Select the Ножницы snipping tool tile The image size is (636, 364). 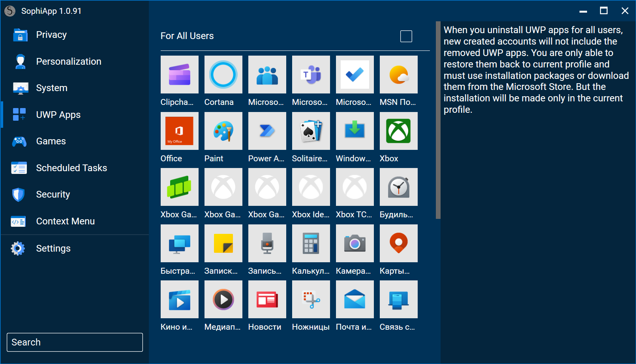click(x=311, y=299)
